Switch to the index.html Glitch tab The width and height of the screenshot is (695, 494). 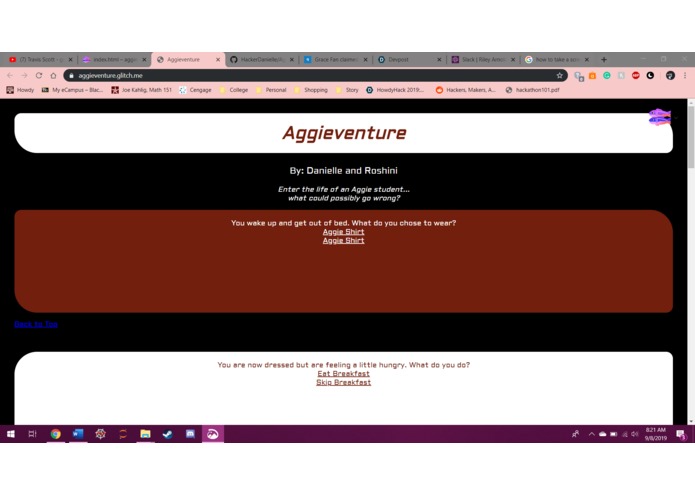point(114,59)
